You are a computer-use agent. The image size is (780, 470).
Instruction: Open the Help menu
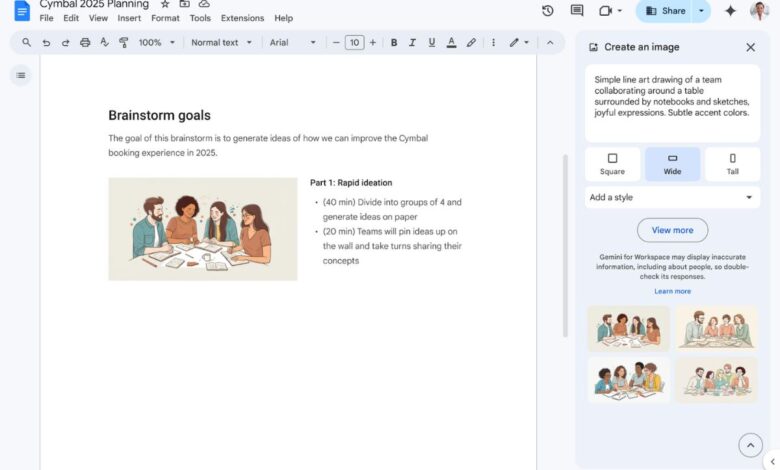point(284,18)
